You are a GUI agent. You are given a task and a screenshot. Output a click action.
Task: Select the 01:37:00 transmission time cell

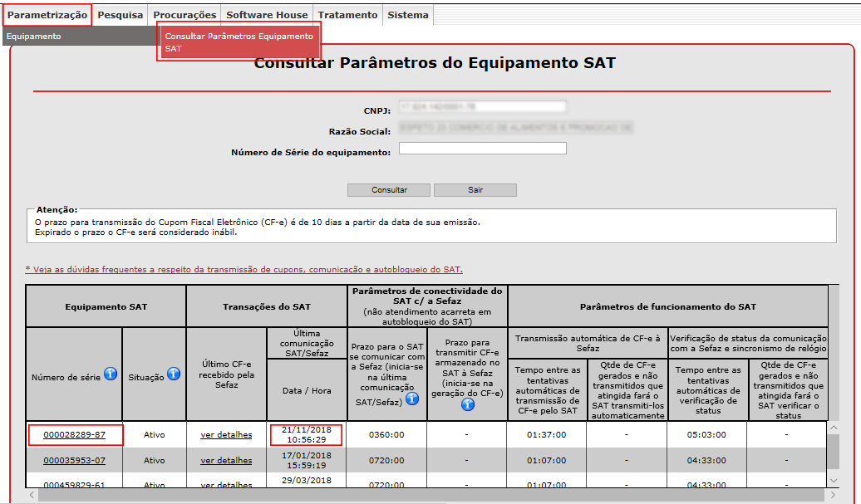pyautogui.click(x=546, y=434)
